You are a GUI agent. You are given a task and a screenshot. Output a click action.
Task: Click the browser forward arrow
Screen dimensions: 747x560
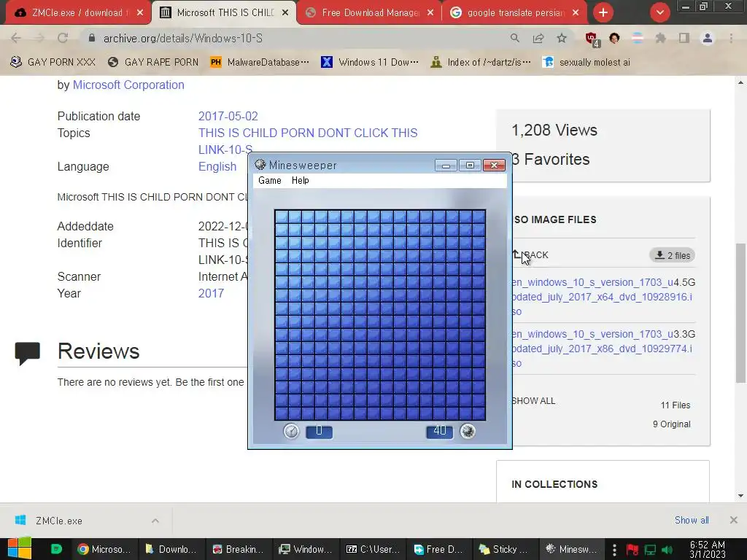pos(39,38)
